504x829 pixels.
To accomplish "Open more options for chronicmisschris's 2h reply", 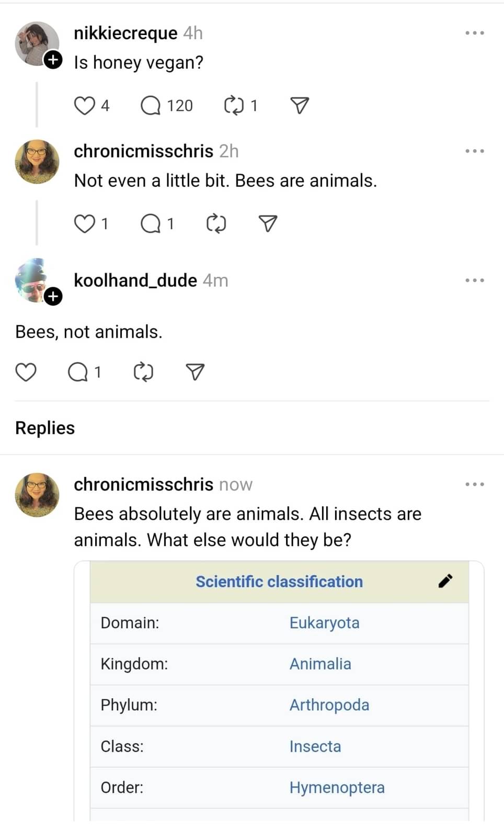I will [474, 151].
